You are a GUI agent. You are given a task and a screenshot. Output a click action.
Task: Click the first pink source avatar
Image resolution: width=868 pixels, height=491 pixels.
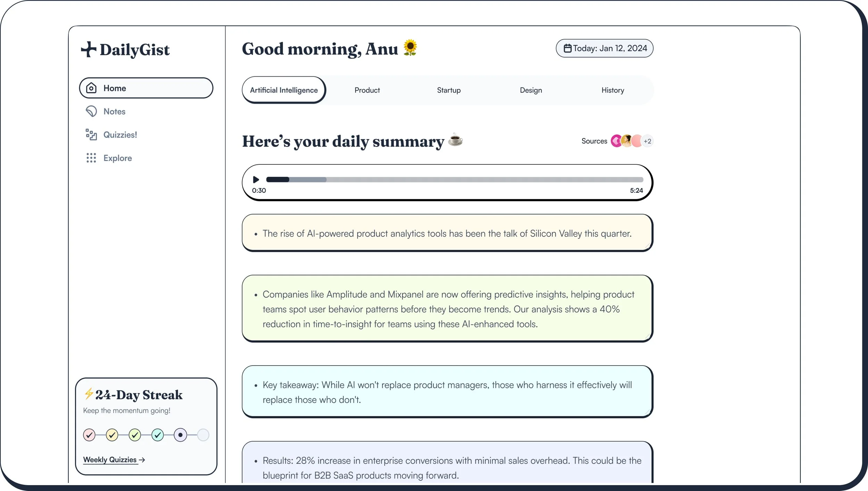tap(616, 141)
